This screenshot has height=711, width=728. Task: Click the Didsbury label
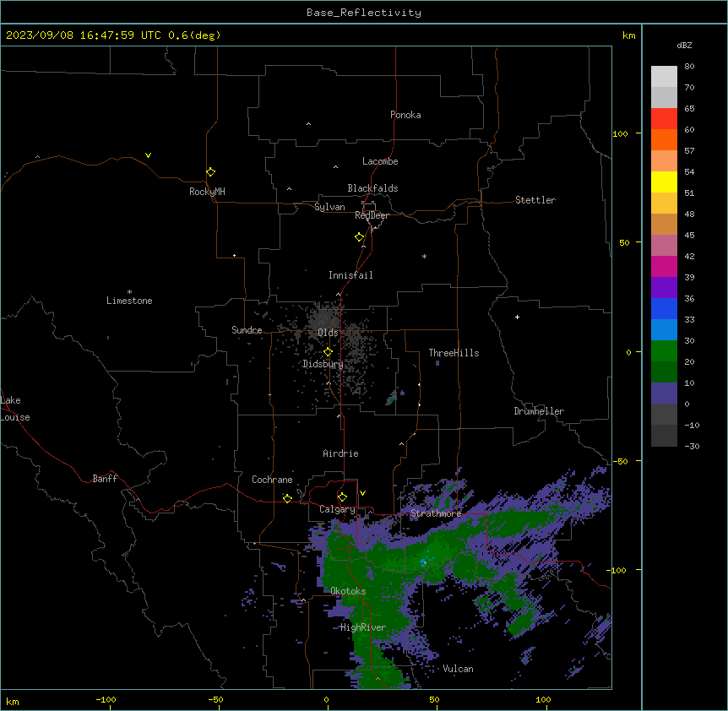pyautogui.click(x=323, y=364)
